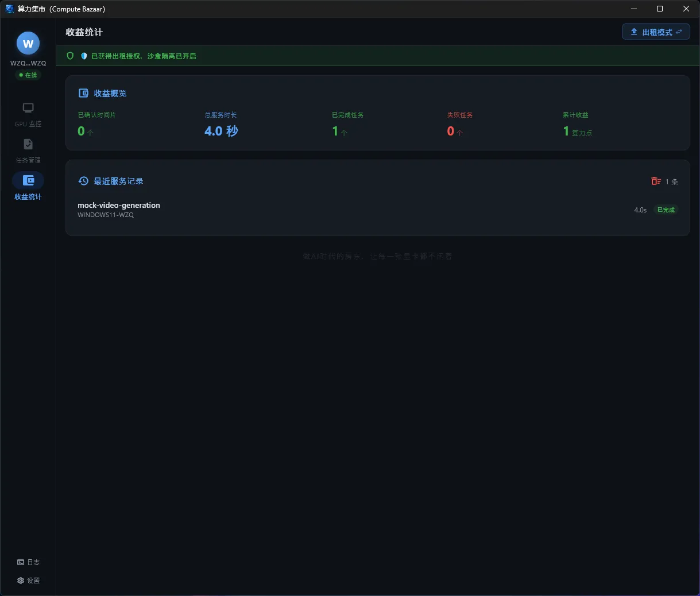Click the 收益概览 section heading

(110, 93)
